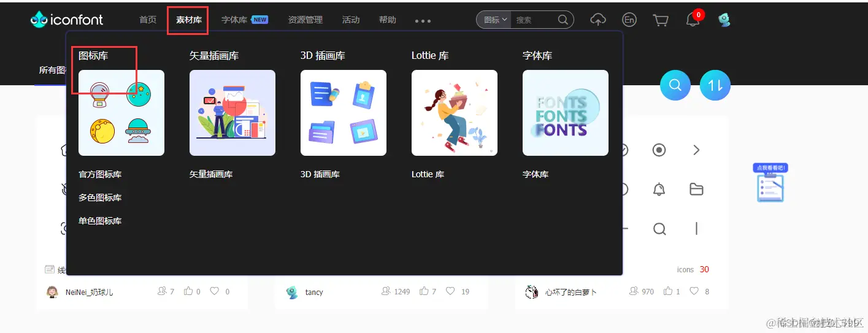Focus the 搜索 search input field

pos(534,20)
